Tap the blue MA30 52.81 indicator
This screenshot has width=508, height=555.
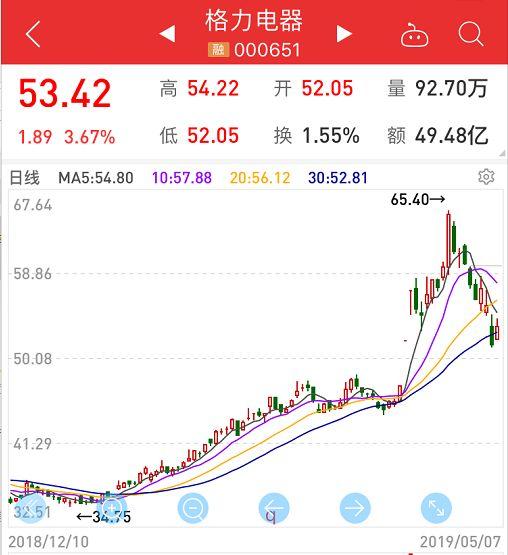[338, 178]
